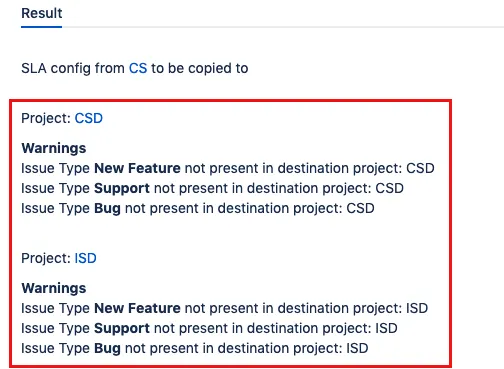Open the CS source project link
The width and height of the screenshot is (504, 369).
(138, 68)
